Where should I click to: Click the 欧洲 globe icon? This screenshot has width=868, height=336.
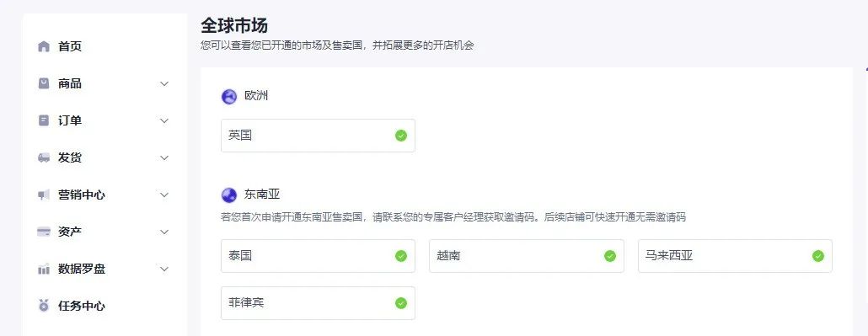tap(229, 97)
